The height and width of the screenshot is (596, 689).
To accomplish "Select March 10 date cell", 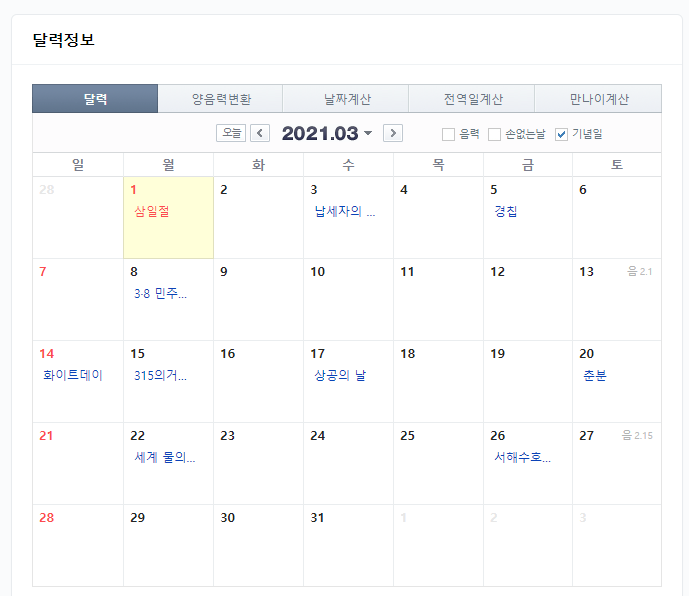I will click(348, 299).
